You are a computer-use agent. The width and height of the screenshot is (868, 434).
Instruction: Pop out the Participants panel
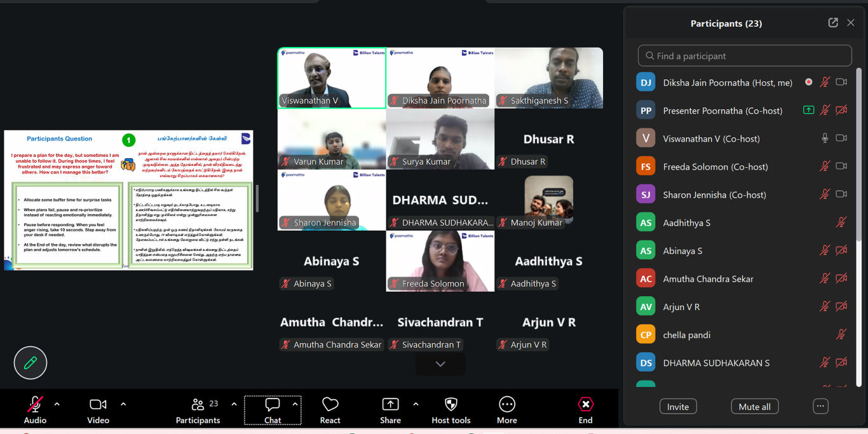pos(833,23)
